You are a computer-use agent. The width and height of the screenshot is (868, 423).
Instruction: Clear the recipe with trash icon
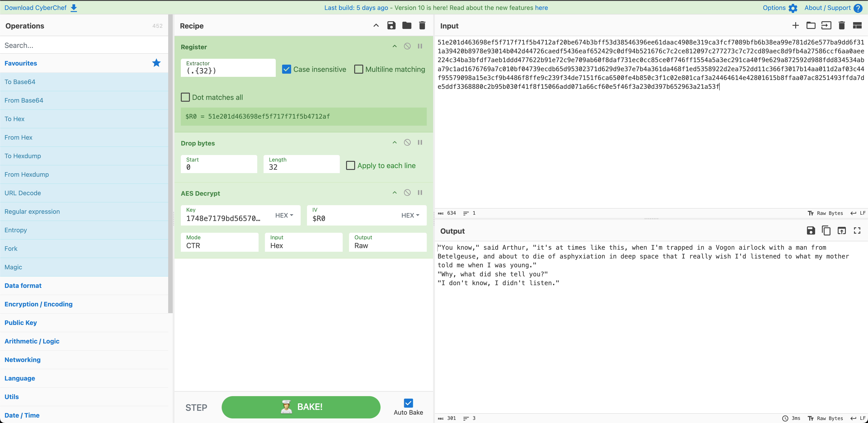(x=422, y=26)
